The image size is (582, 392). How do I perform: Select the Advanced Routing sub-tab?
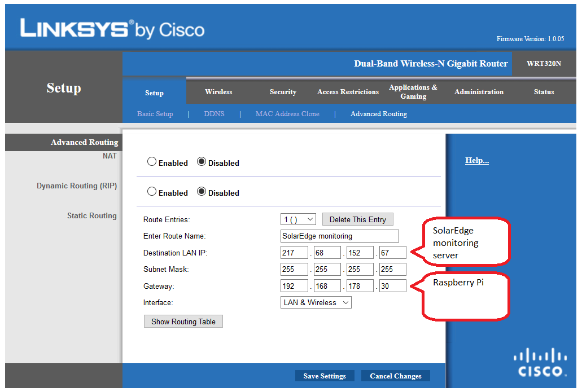pos(379,114)
